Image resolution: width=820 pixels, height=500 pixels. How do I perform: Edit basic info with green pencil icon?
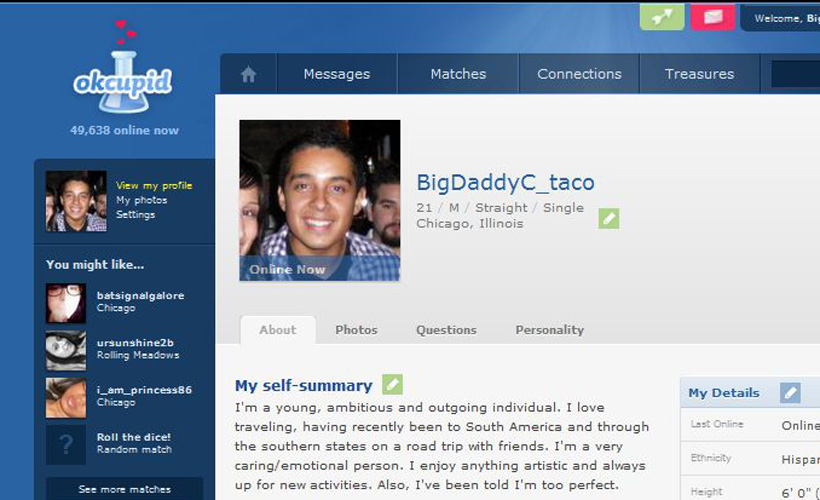click(x=609, y=219)
